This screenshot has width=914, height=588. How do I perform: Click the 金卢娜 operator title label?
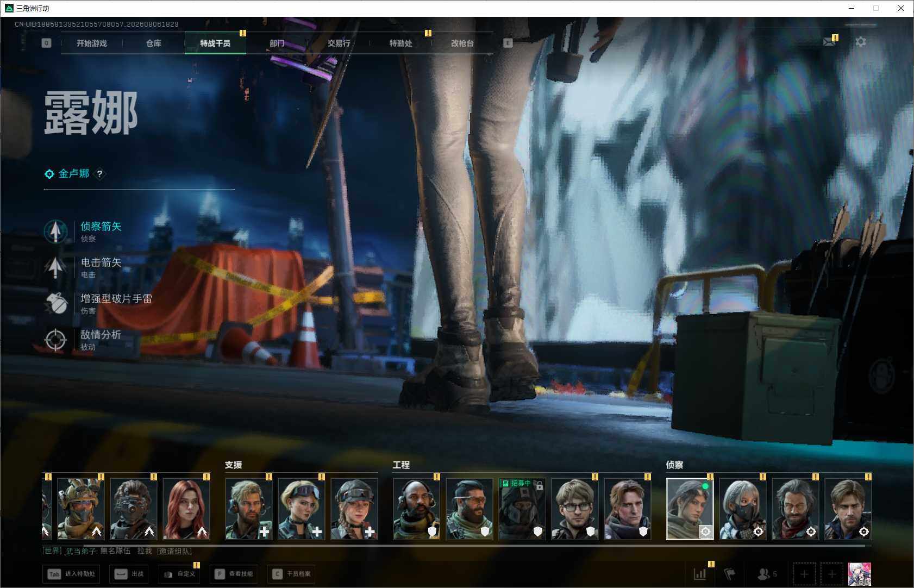pos(74,174)
